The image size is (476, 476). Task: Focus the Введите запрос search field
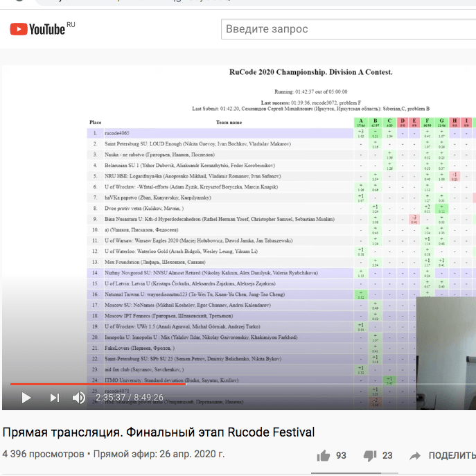click(x=349, y=29)
